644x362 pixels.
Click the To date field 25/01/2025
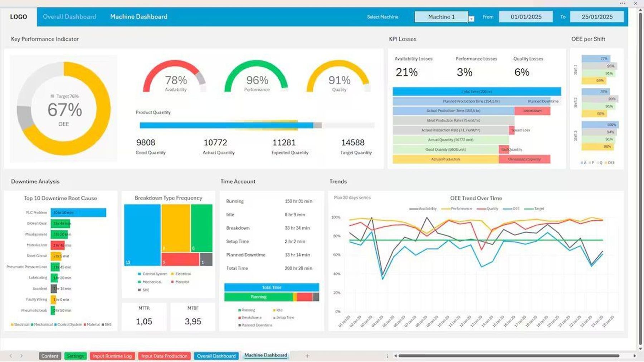coord(597,17)
